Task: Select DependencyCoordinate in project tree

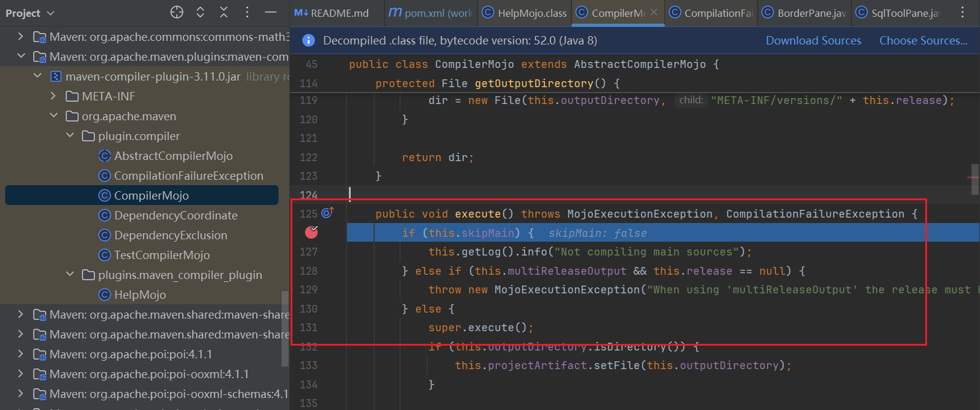Action: [176, 215]
